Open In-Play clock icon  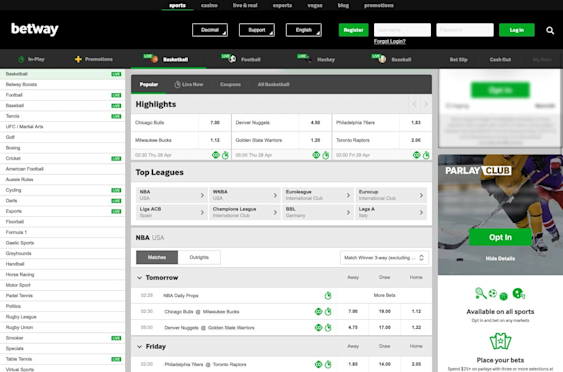pos(21,59)
